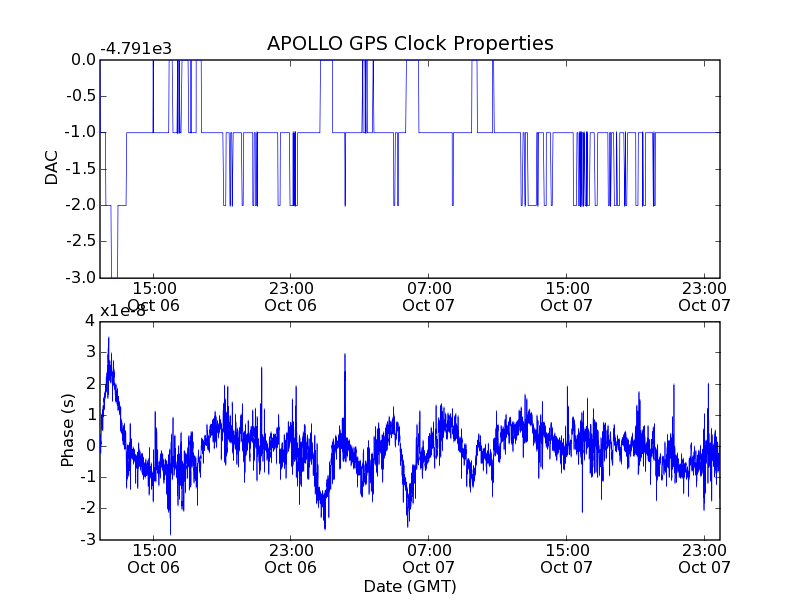800x600 pixels.
Task: Click the "-2.0" tick label on the DAC axis
Action: [x=81, y=205]
